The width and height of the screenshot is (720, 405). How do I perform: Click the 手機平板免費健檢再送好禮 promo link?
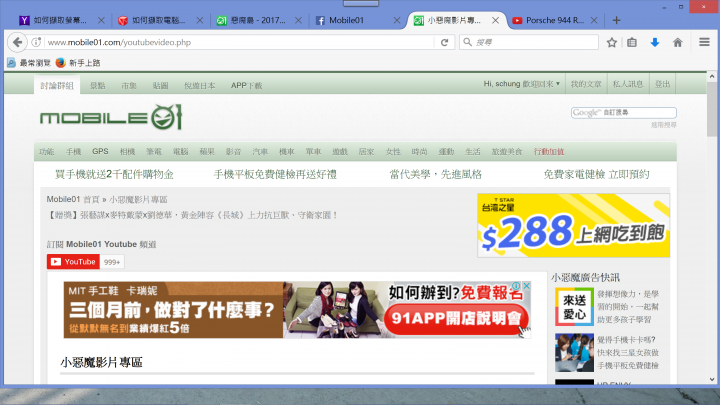click(275, 174)
